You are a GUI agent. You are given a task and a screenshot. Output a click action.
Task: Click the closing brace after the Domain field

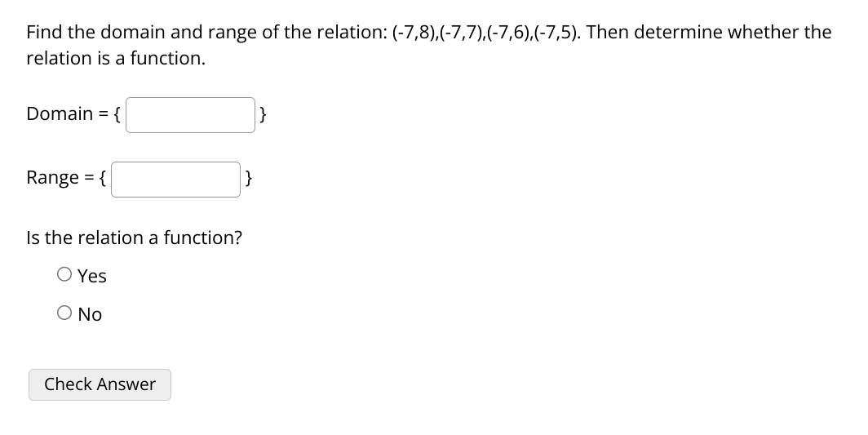click(263, 115)
